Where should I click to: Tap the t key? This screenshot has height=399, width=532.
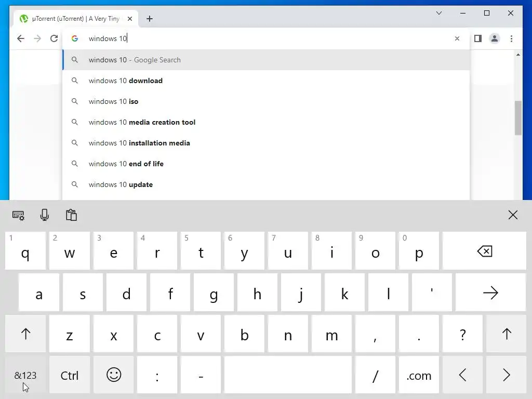(201, 251)
